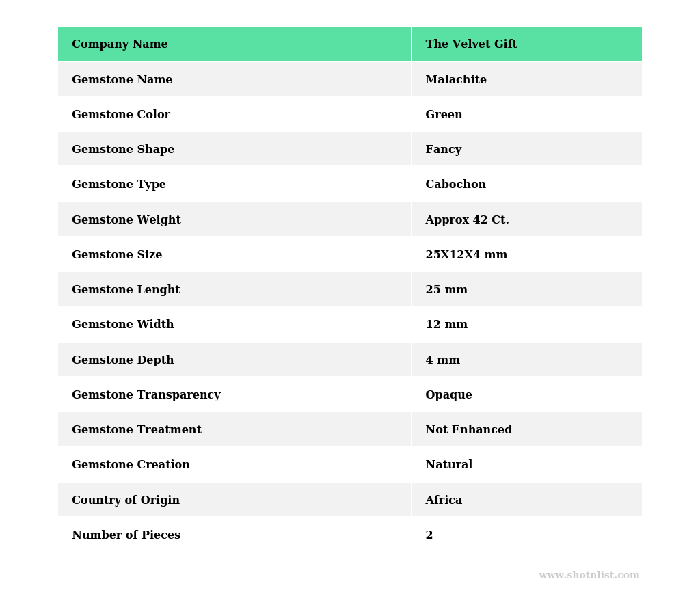Select the Malachite value cell

point(456,80)
